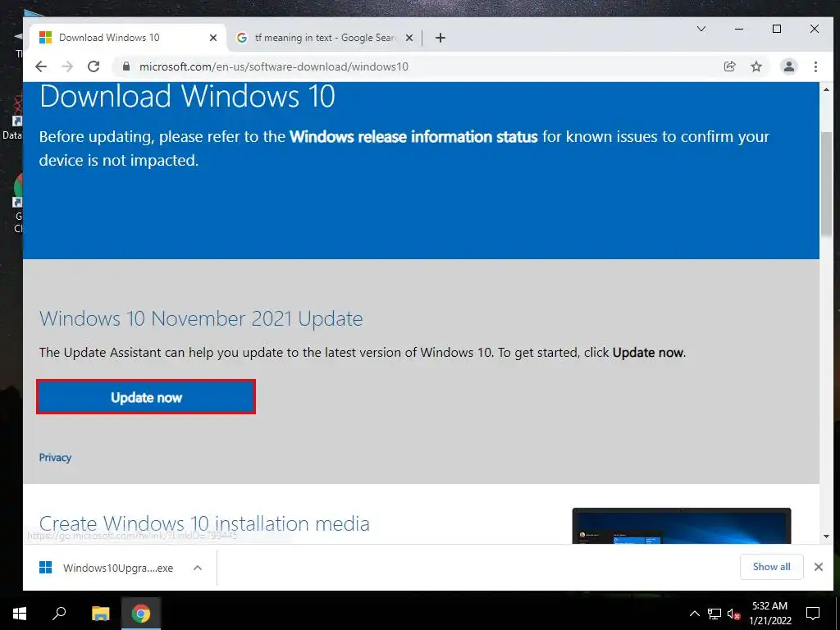Minimize the Chrome window
840x630 pixels.
click(x=739, y=29)
